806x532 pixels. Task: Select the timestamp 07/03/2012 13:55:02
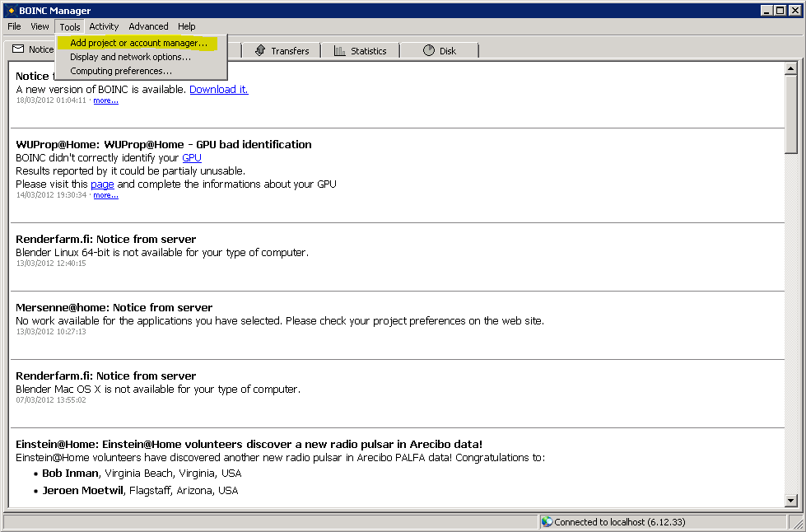tap(51, 400)
